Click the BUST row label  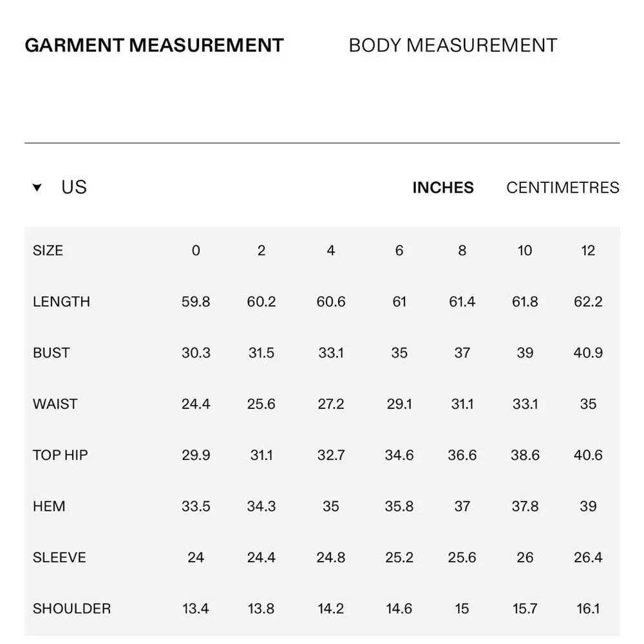tap(51, 353)
